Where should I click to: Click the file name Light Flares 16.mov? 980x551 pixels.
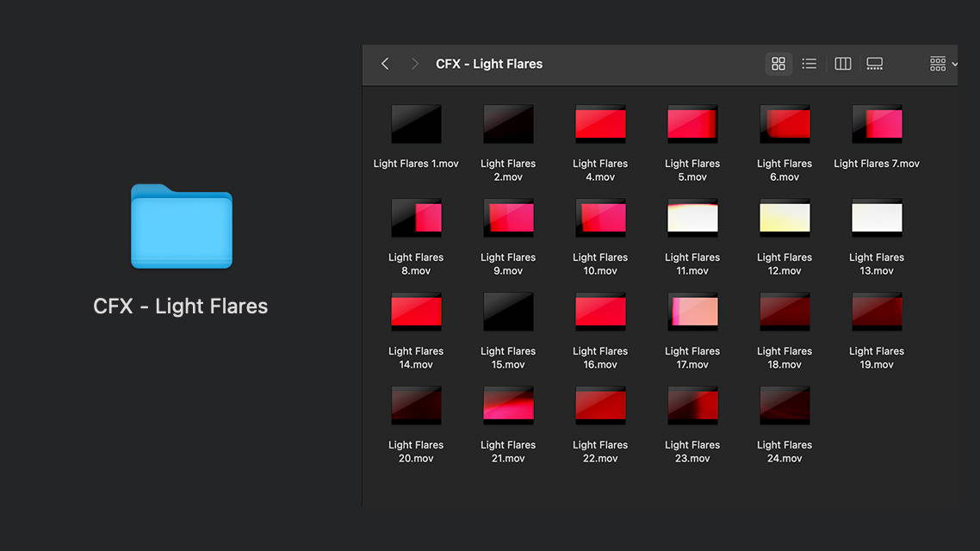pos(600,357)
